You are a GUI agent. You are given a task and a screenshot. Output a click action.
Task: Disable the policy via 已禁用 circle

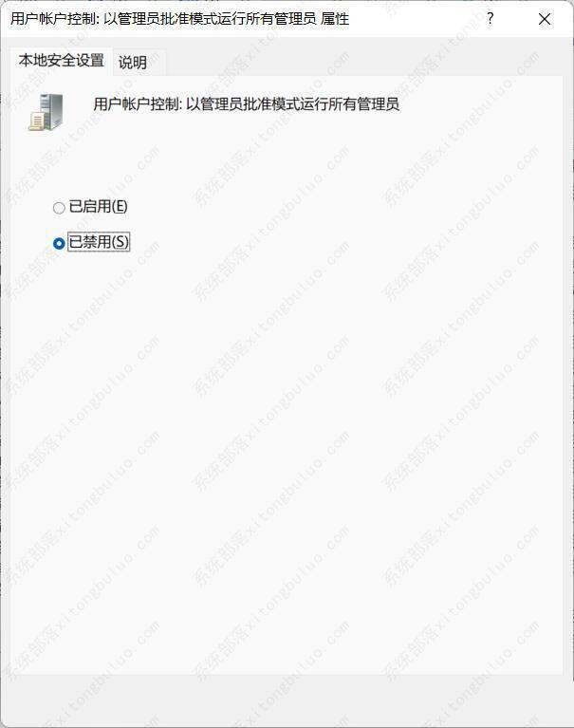(x=59, y=243)
